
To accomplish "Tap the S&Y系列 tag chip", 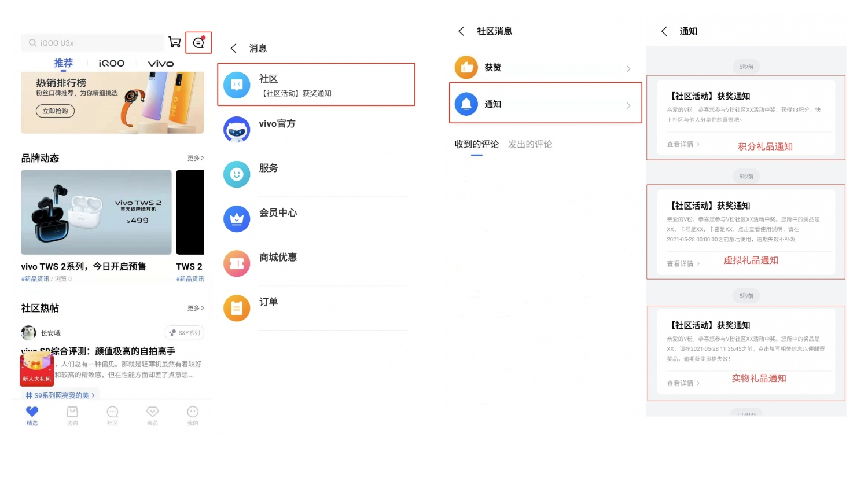I will [x=185, y=333].
